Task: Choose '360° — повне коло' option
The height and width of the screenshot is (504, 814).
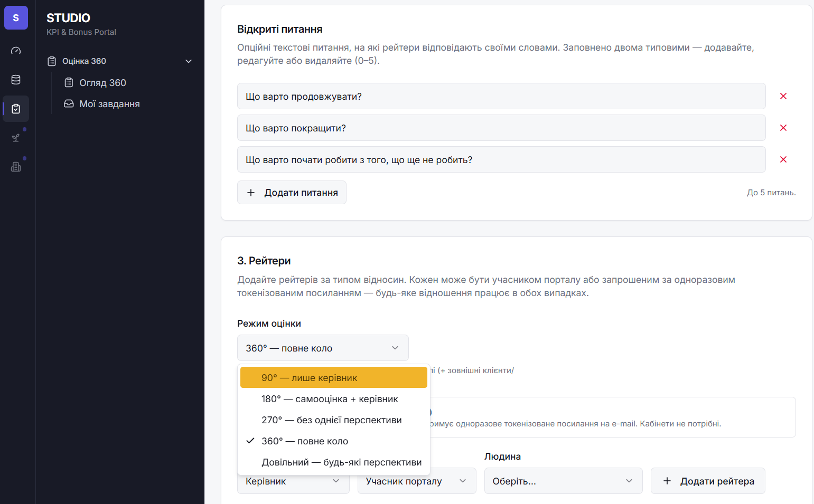Action: tap(334, 441)
